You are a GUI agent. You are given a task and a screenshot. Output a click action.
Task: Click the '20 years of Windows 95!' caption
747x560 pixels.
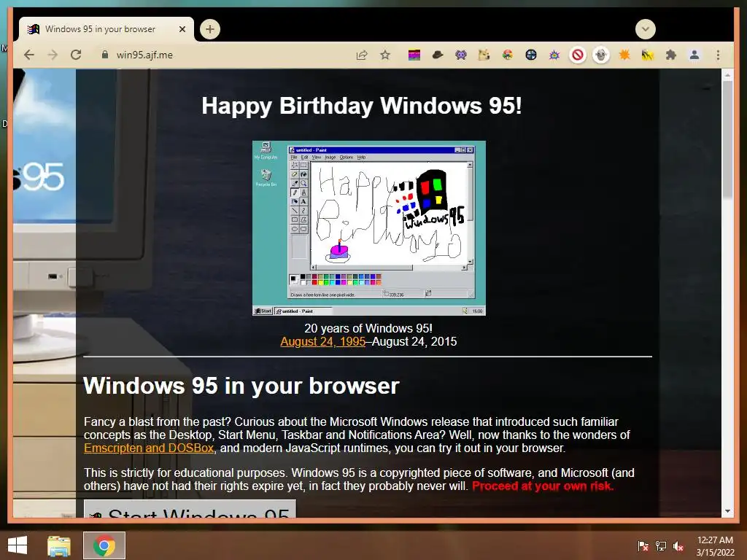coord(368,329)
